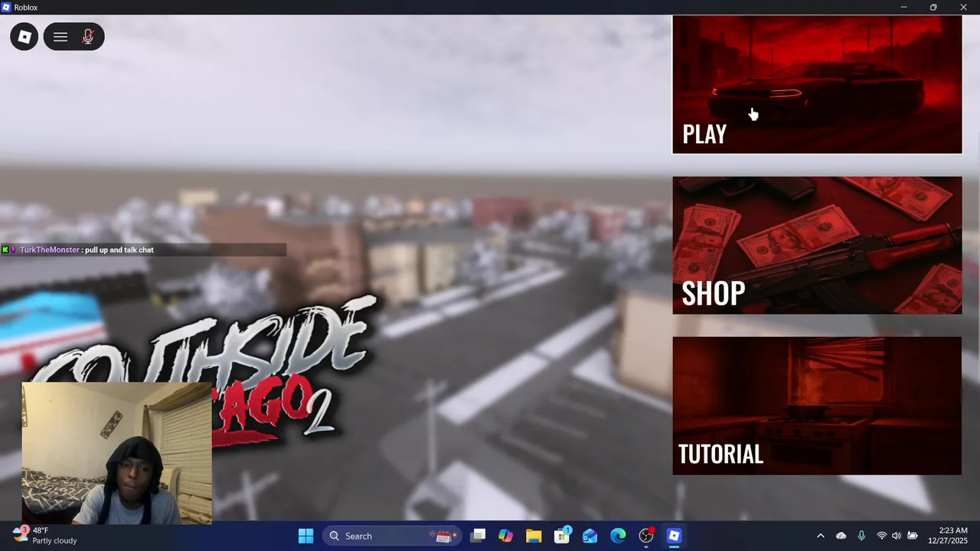The width and height of the screenshot is (980, 551).
Task: Open the hamburger chat menu icon
Action: pyautogui.click(x=60, y=37)
